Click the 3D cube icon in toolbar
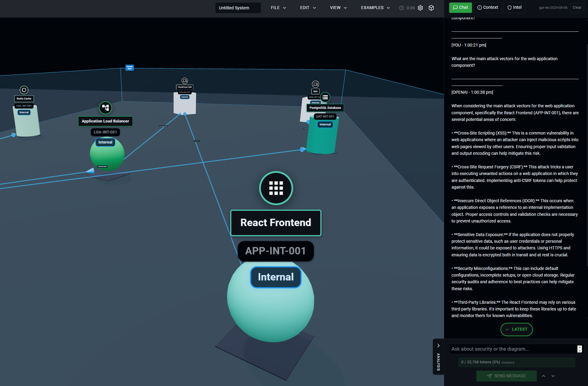This screenshot has height=386, width=588. [x=431, y=8]
